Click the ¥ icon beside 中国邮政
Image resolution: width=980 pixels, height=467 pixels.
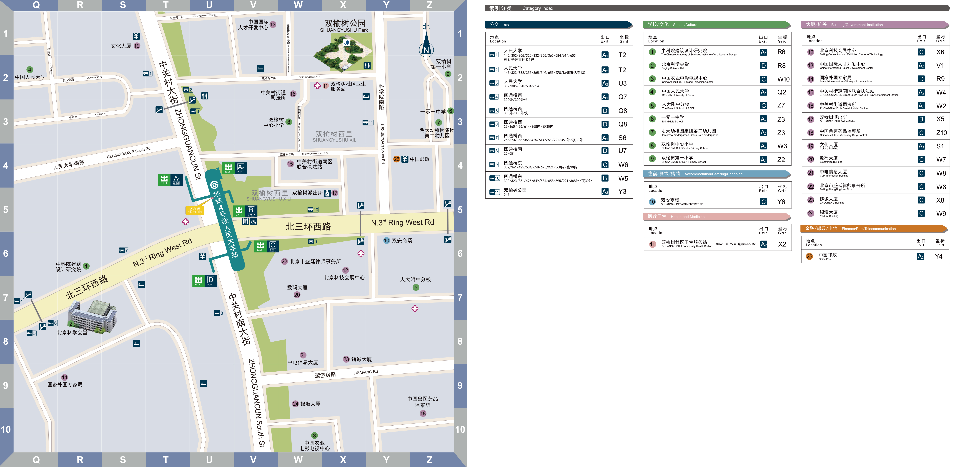point(405,159)
